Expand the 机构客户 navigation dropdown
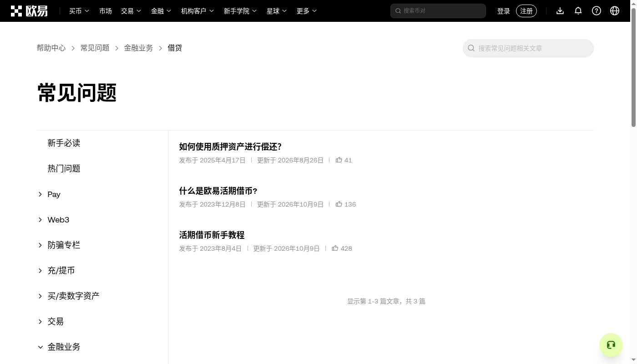 coord(197,11)
